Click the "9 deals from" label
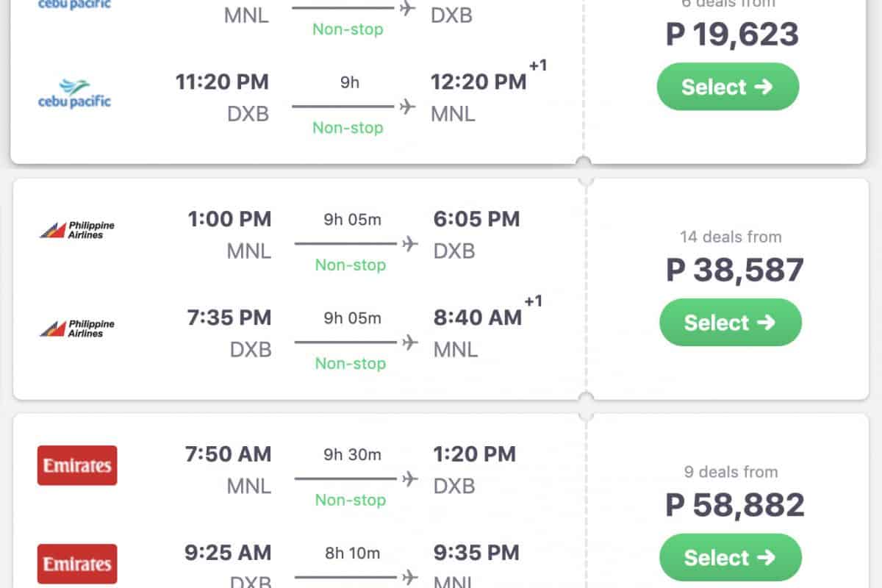Screen dimensions: 882x588 point(730,472)
